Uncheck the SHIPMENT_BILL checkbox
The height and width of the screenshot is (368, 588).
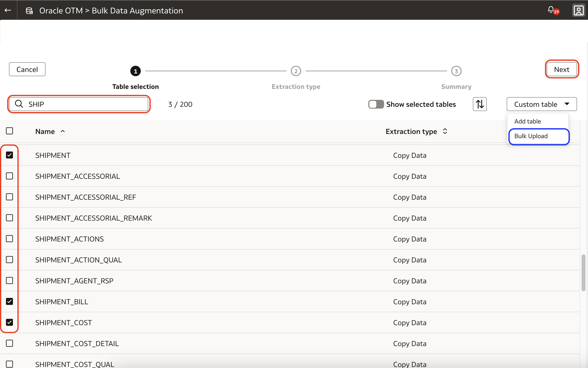pyautogui.click(x=9, y=302)
